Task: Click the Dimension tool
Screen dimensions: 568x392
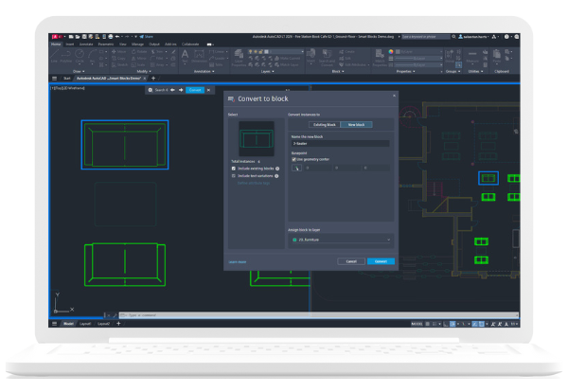Action: click(x=199, y=56)
